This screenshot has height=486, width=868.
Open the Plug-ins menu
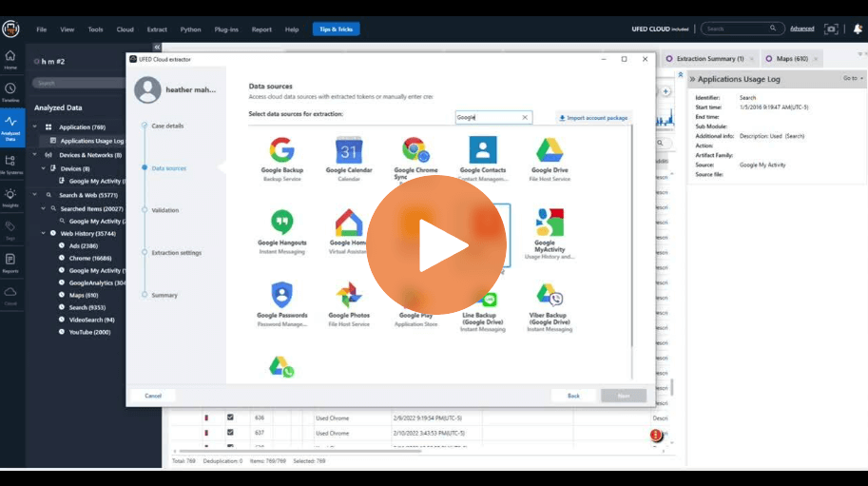pyautogui.click(x=226, y=29)
